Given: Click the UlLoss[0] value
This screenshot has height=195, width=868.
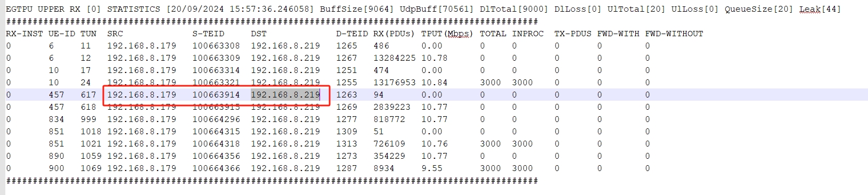Looking at the screenshot, I should [695, 9].
